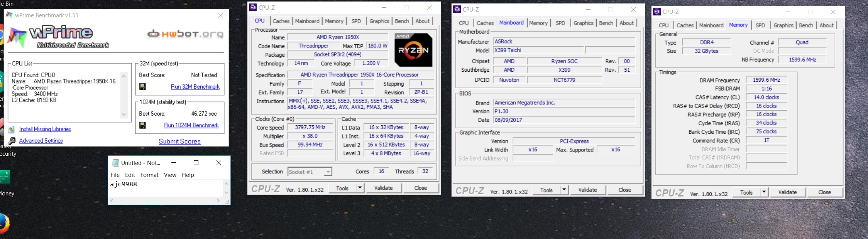Click the CPU List scrollbar up arrow

pyautogui.click(x=124, y=76)
